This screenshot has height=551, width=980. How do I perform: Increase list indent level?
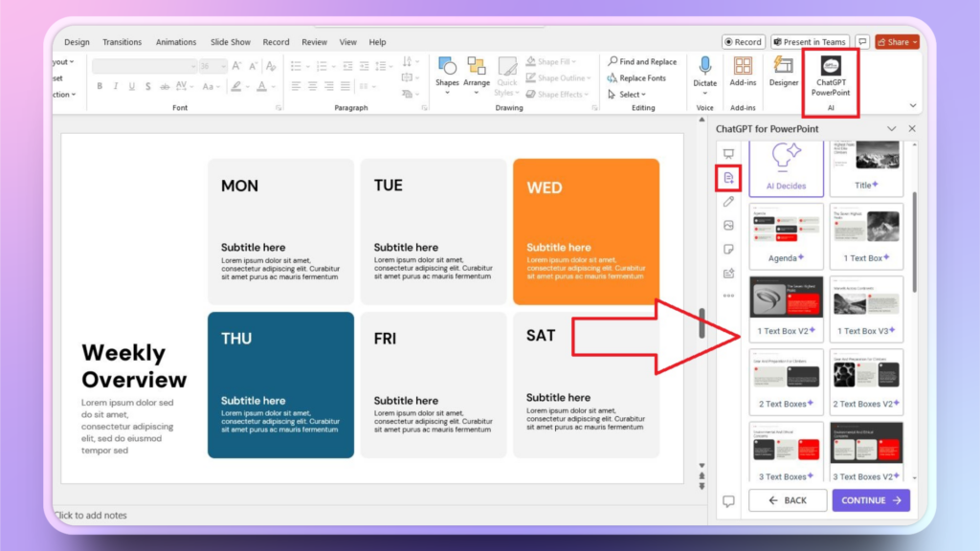(364, 66)
